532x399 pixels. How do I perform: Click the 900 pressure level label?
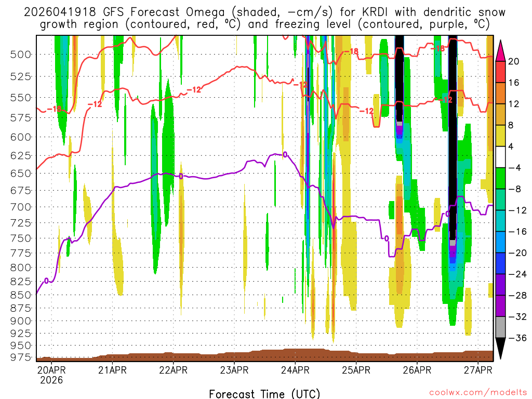pyautogui.click(x=21, y=321)
